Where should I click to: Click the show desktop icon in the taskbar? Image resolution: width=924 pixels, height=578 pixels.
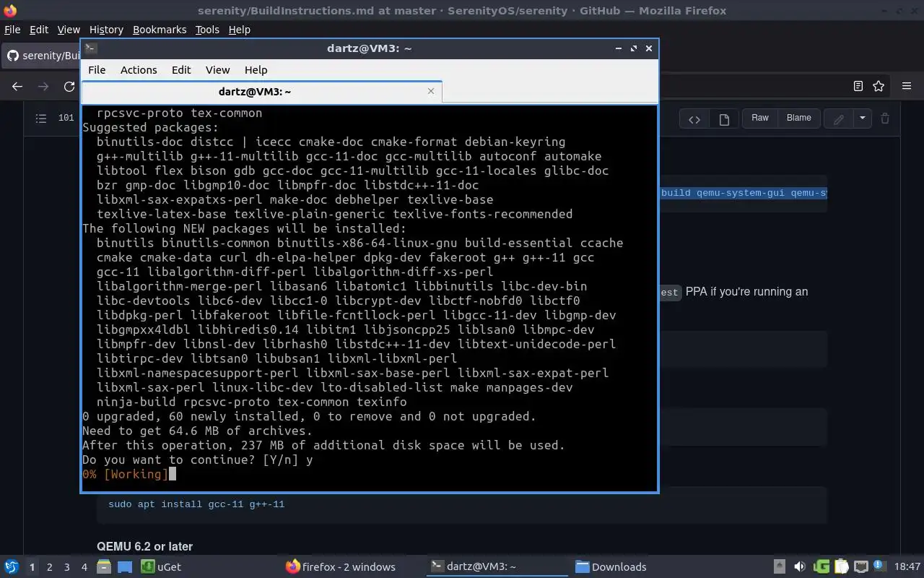(x=124, y=567)
